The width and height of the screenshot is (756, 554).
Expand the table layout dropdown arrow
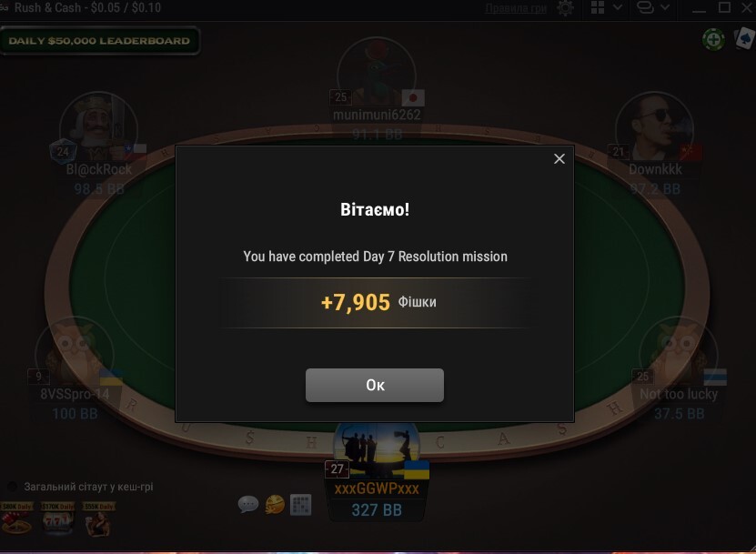(618, 7)
